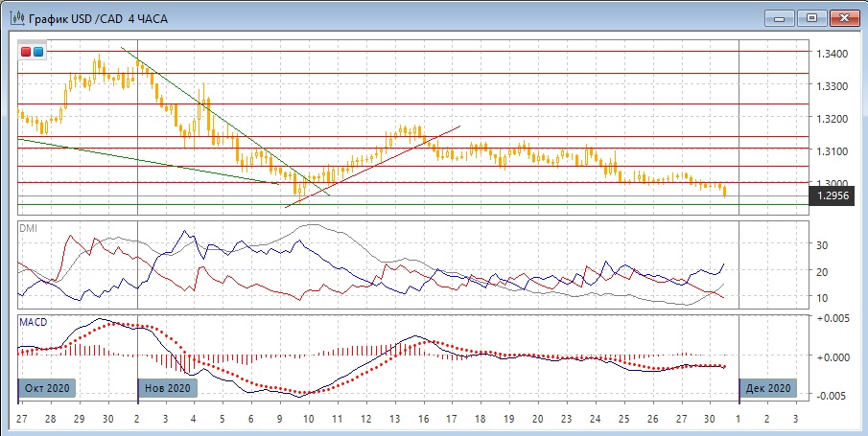Click the date label 13 on time axis
The height and width of the screenshot is (436, 868).
(x=395, y=418)
